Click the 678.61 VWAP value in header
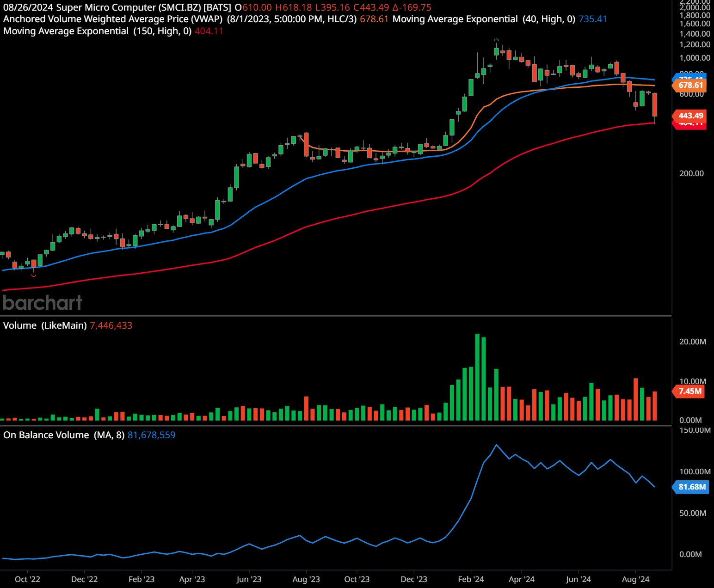This screenshot has height=588, width=714. [374, 19]
